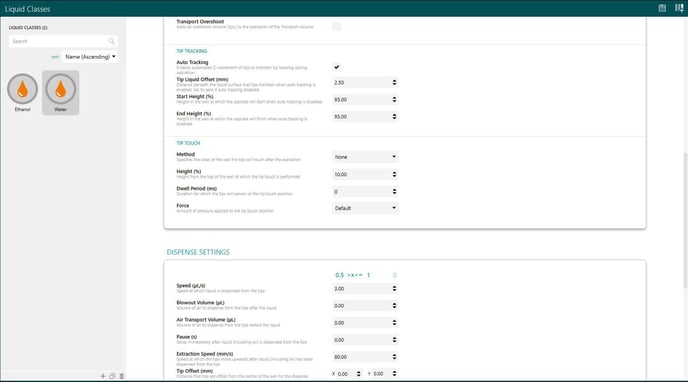The height and width of the screenshot is (382, 688).
Task: Click the Auto Tracking label text
Action: [x=192, y=62]
